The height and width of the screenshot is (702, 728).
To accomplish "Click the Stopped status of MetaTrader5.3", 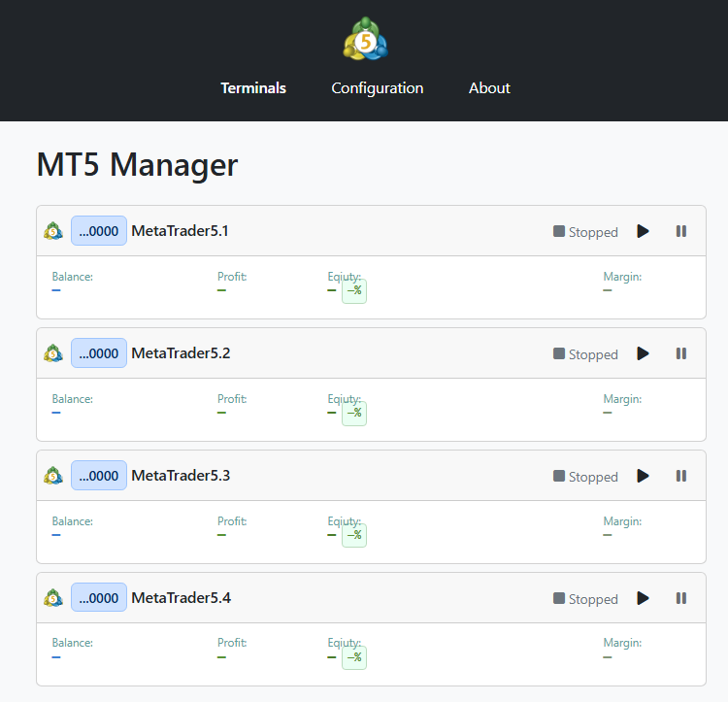I will (585, 477).
